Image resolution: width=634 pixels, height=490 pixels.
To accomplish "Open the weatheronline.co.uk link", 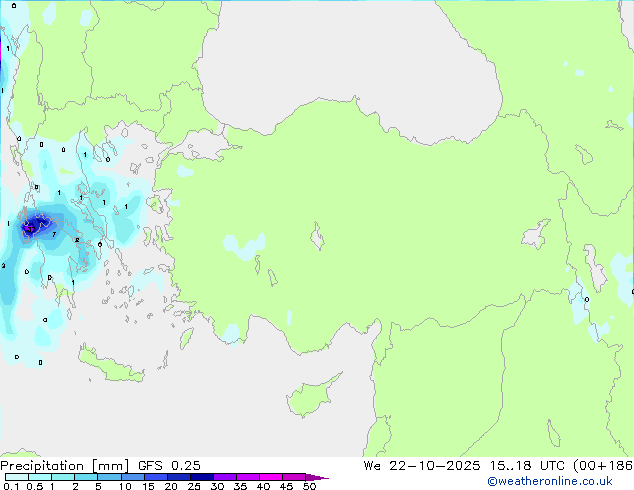I will click(x=550, y=481).
